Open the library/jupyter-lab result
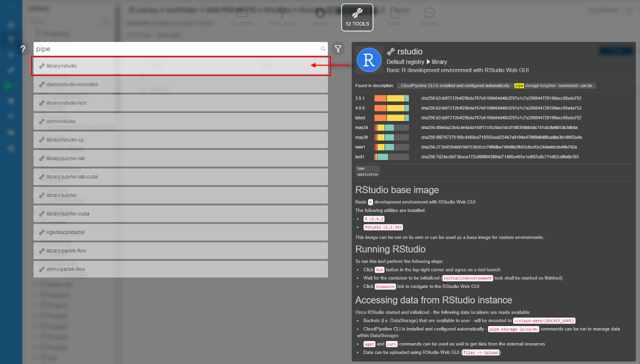The image size is (640, 364). (x=180, y=158)
